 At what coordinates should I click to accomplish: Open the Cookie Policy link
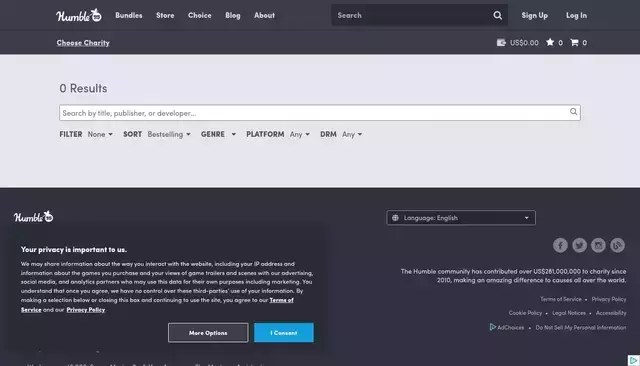(x=525, y=313)
